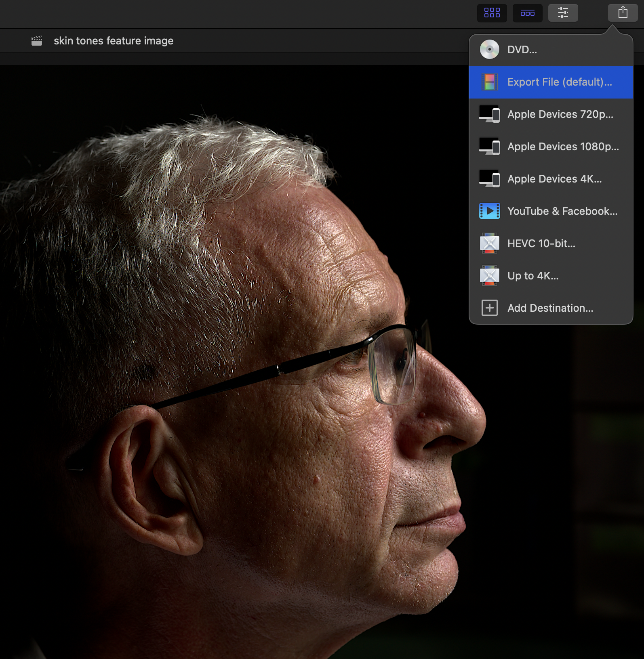Click the Export File filmstrip icon
644x659 pixels.
pyautogui.click(x=489, y=82)
